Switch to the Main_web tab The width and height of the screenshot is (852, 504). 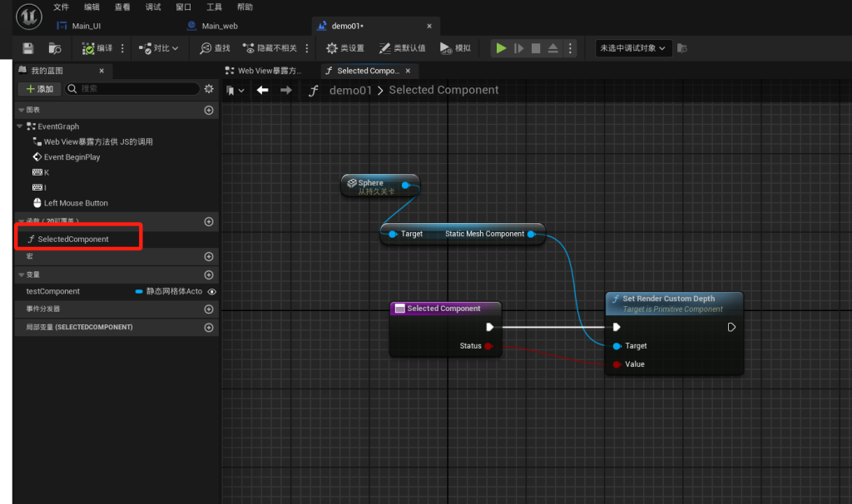220,26
